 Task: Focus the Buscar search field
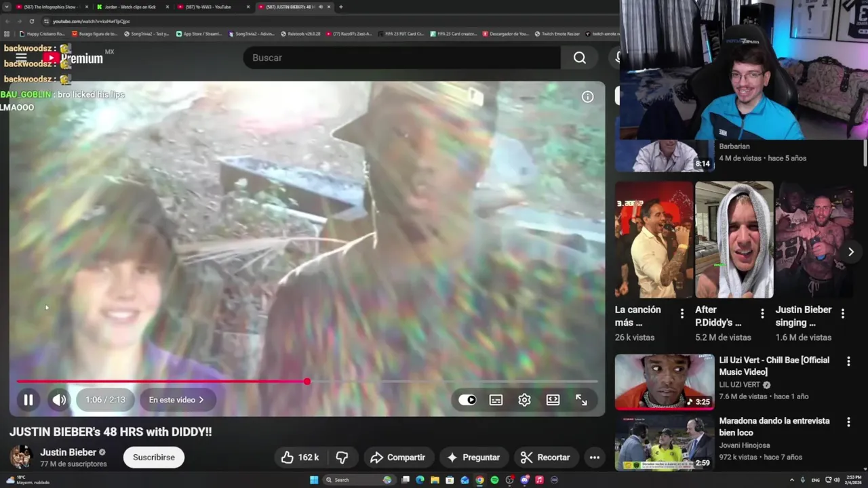(402, 58)
